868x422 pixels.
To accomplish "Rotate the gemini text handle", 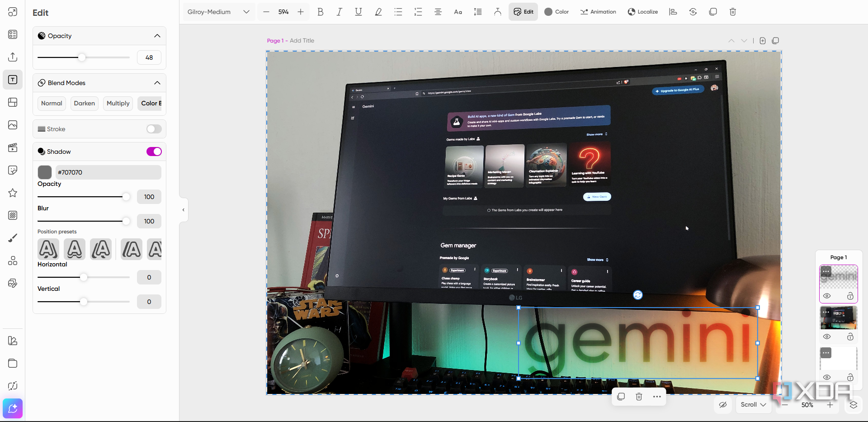I will pos(638,295).
